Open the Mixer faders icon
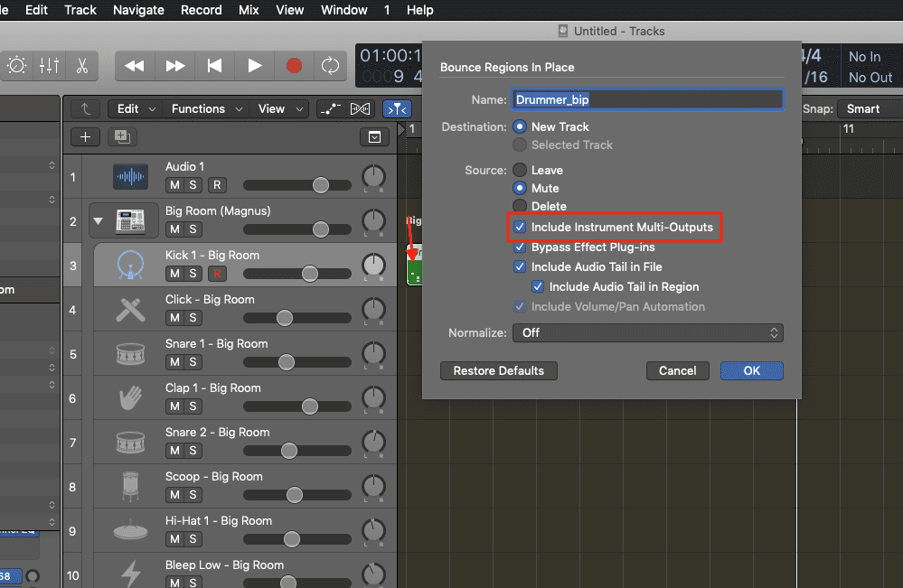 (x=50, y=66)
